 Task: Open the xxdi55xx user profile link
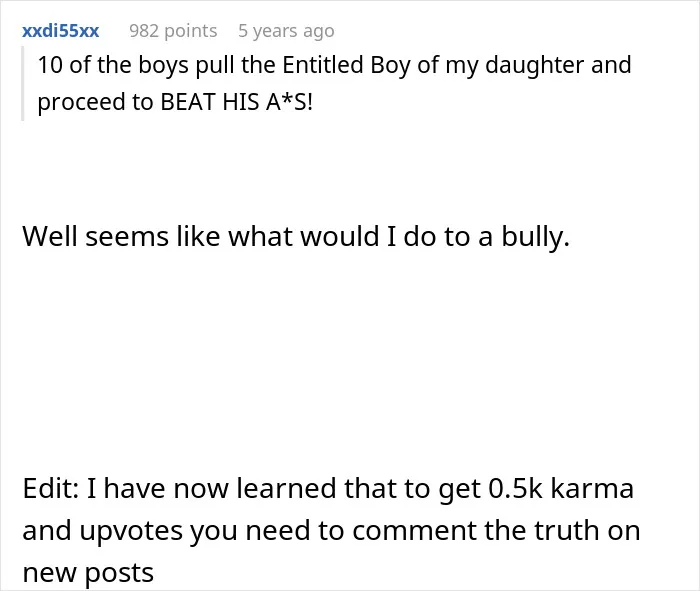(x=60, y=31)
